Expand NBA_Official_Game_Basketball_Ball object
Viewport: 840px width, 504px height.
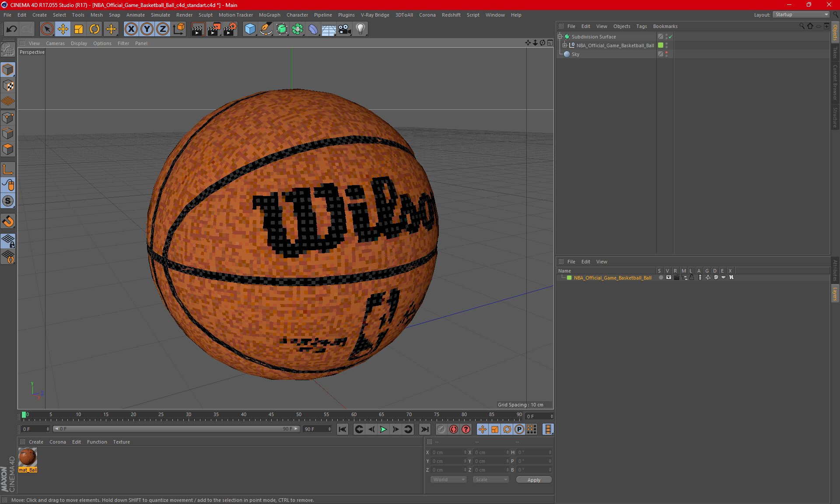pyautogui.click(x=565, y=45)
